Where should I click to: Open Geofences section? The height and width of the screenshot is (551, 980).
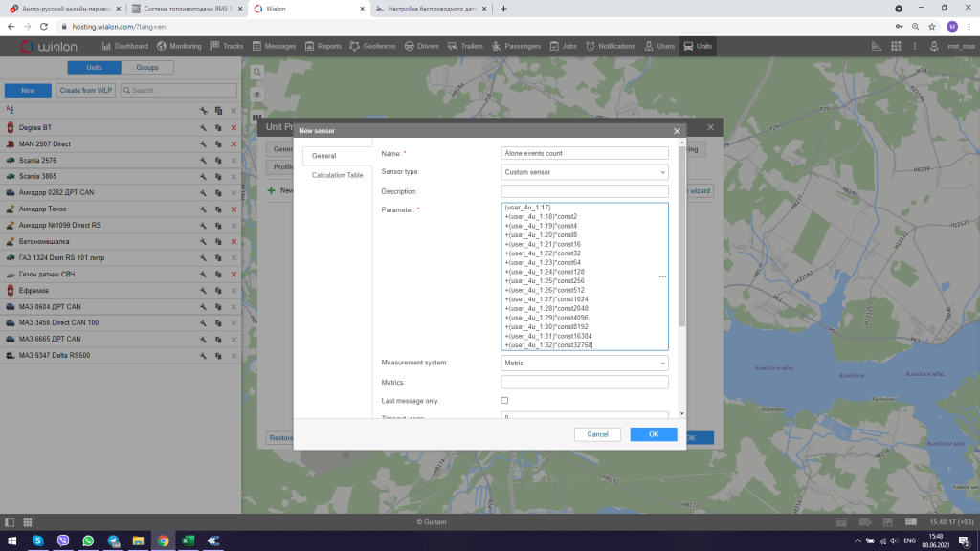[373, 46]
